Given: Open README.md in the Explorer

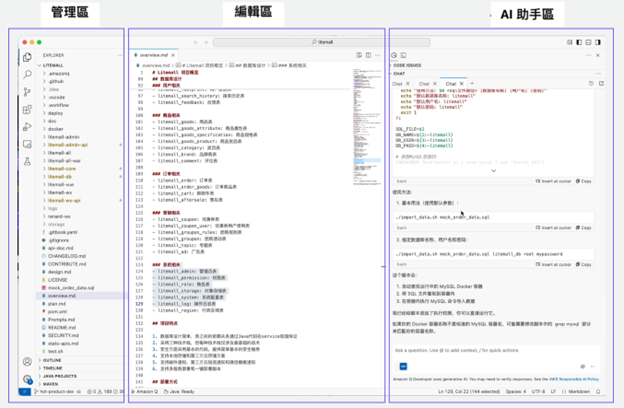Looking at the screenshot, I should point(62,328).
